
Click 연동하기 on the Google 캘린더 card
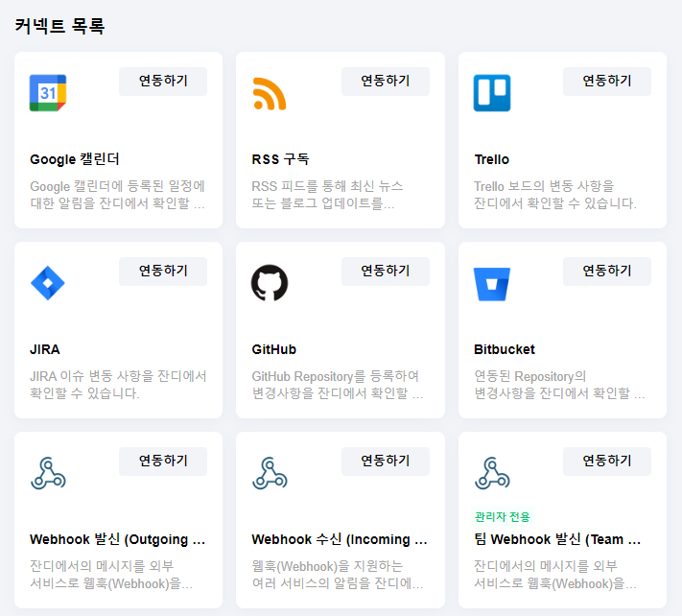[163, 82]
